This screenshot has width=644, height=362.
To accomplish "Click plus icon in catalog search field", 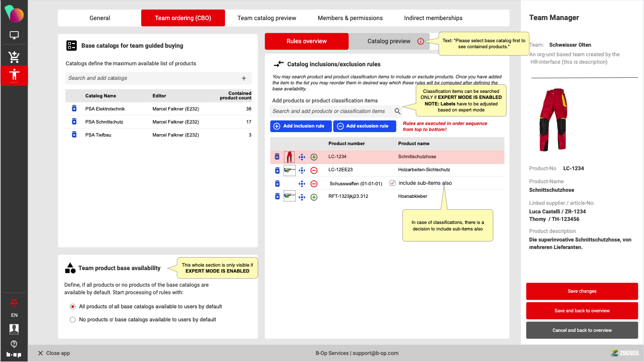I will click(244, 78).
